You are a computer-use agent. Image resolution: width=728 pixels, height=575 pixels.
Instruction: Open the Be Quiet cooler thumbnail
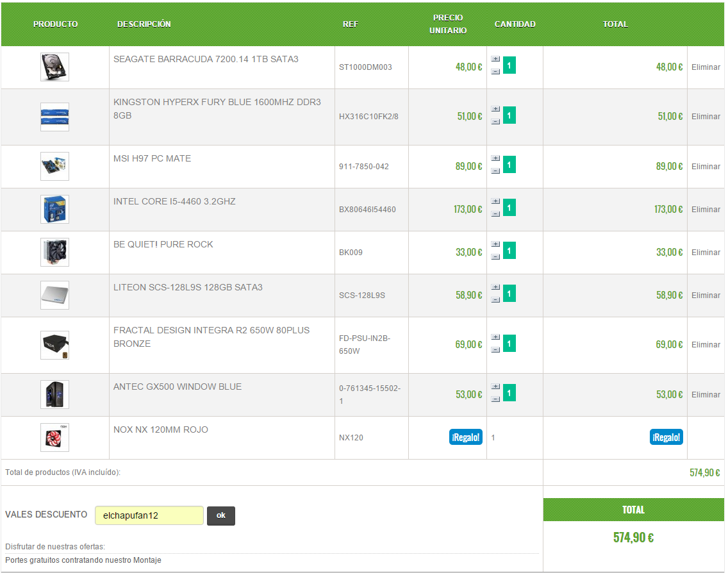[54, 252]
